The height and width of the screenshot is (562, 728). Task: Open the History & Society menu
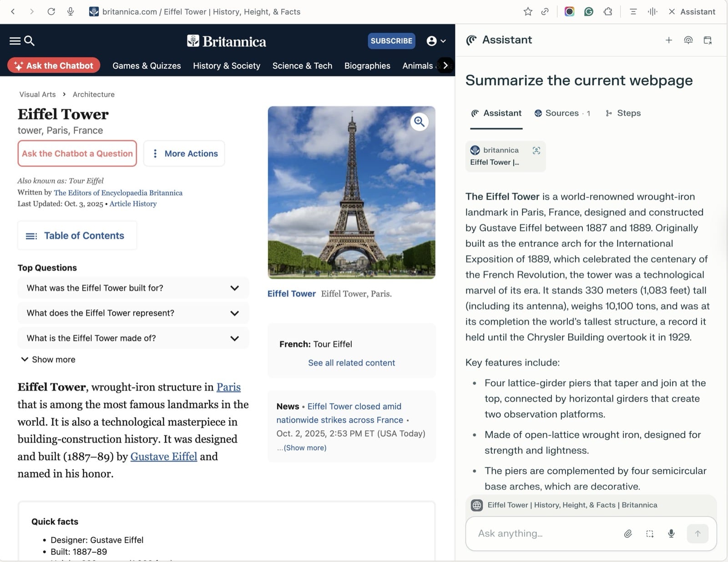tap(226, 65)
